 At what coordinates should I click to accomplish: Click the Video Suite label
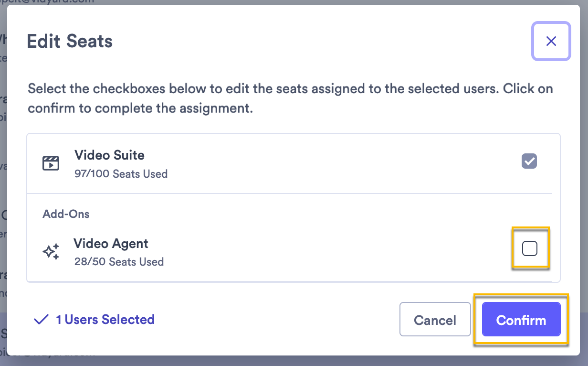[109, 155]
